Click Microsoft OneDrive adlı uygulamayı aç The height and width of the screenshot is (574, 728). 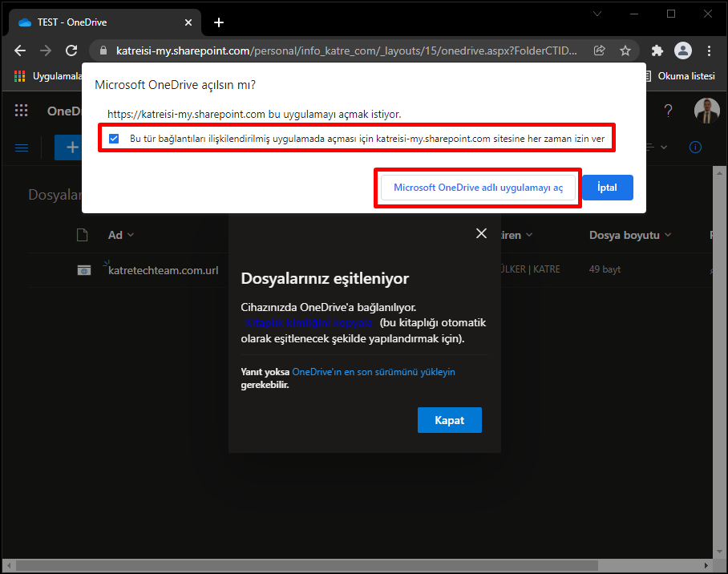pyautogui.click(x=478, y=188)
